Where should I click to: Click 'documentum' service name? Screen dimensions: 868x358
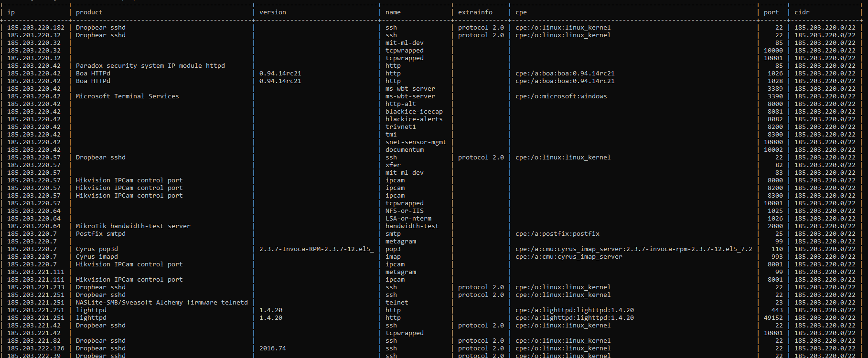(405, 150)
